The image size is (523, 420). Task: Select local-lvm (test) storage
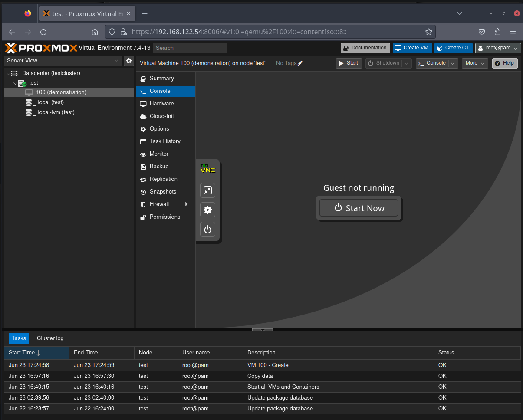coord(69,112)
